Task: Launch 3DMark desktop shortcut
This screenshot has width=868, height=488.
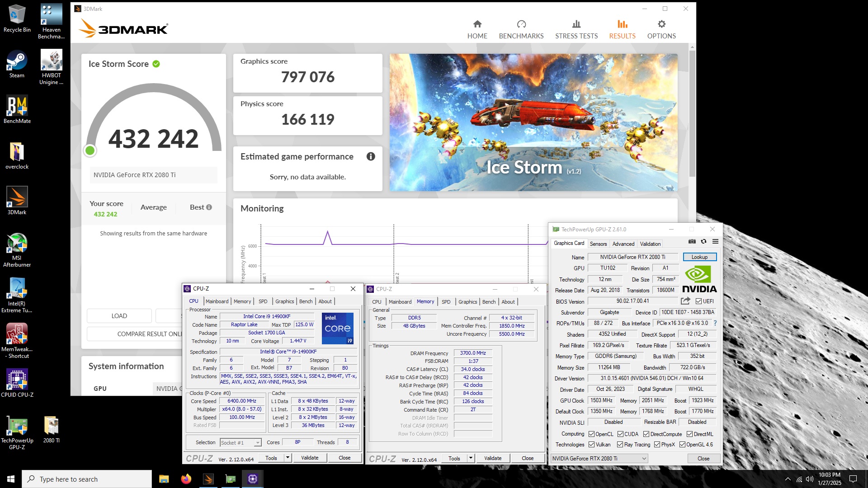Action: [x=17, y=201]
